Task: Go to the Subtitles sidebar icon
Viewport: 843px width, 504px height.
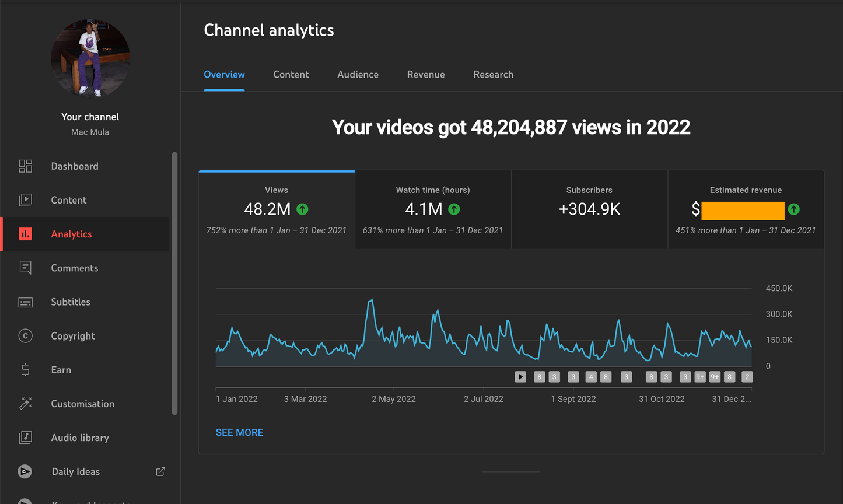Action: (x=25, y=302)
